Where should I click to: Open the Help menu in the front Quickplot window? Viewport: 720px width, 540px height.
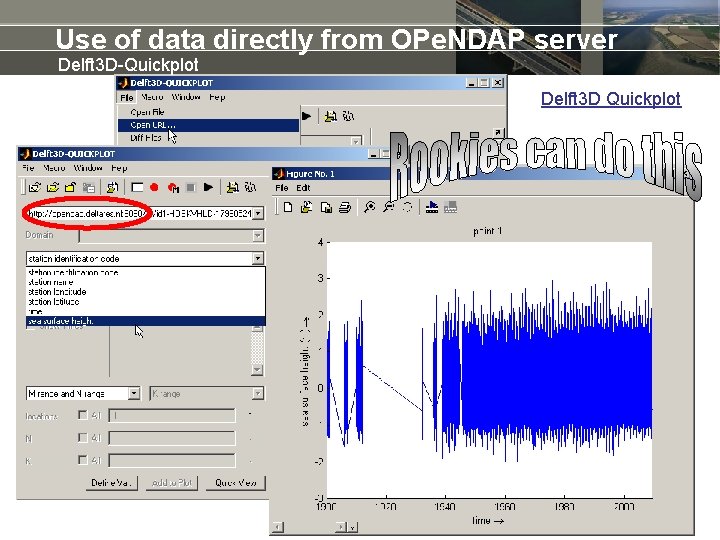click(119, 168)
